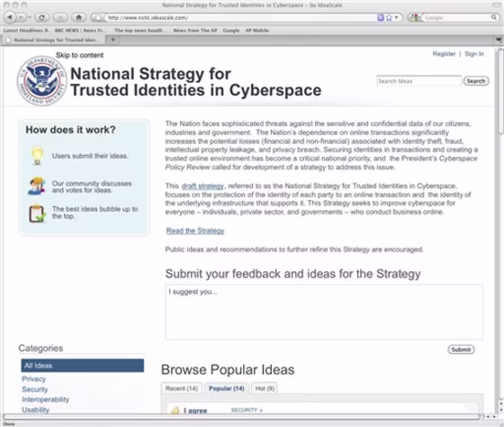This screenshot has height=427, width=504.
Task: Select the Usability category
Action: click(36, 410)
